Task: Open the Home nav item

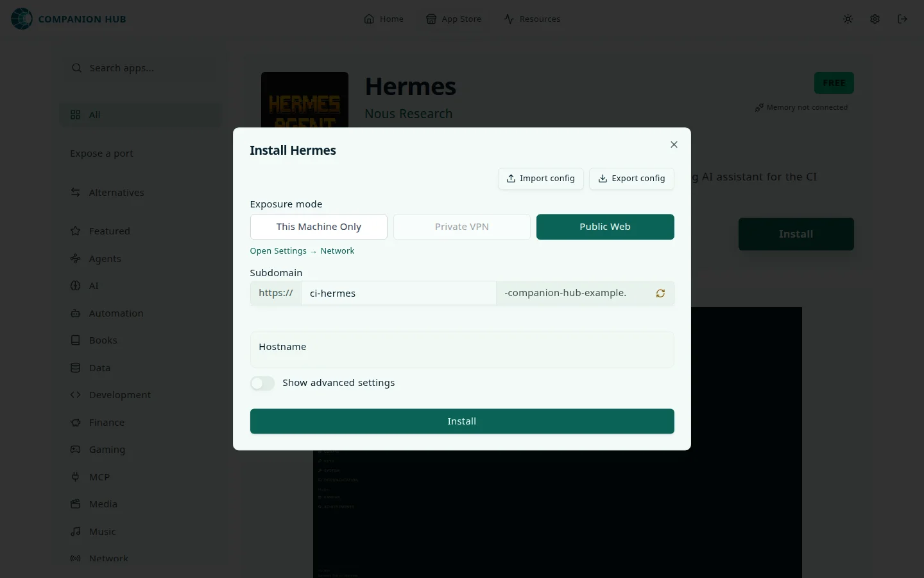Action: pos(384,19)
